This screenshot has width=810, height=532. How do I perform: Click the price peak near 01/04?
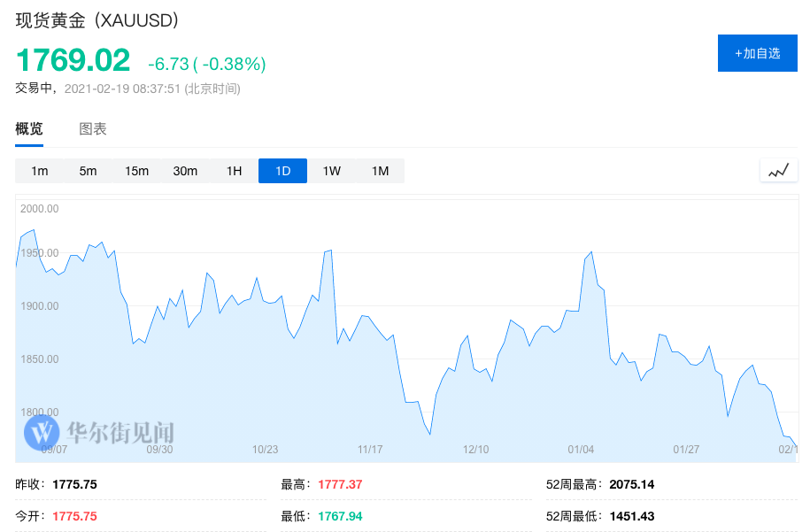590,252
